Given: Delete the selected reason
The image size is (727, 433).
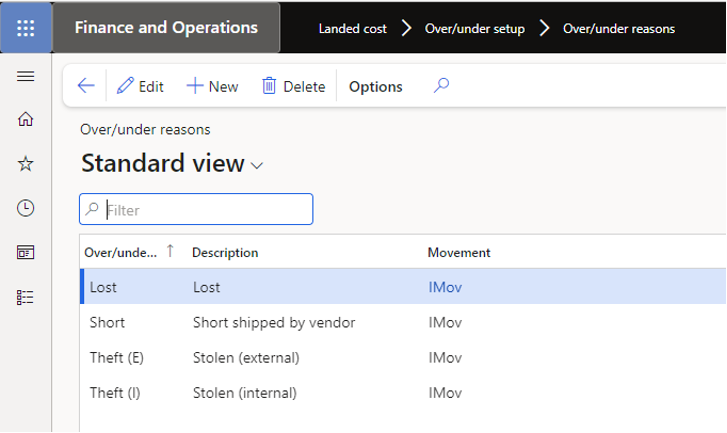Looking at the screenshot, I should 294,87.
